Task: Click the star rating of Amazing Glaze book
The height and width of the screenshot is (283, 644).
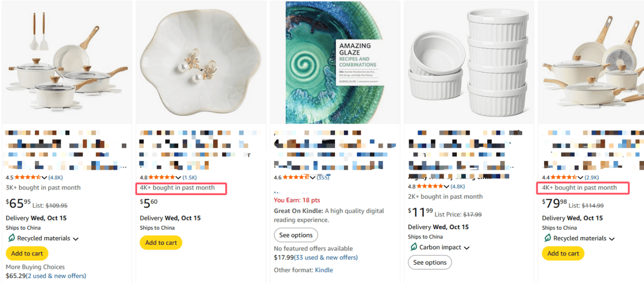Action: coord(295,177)
